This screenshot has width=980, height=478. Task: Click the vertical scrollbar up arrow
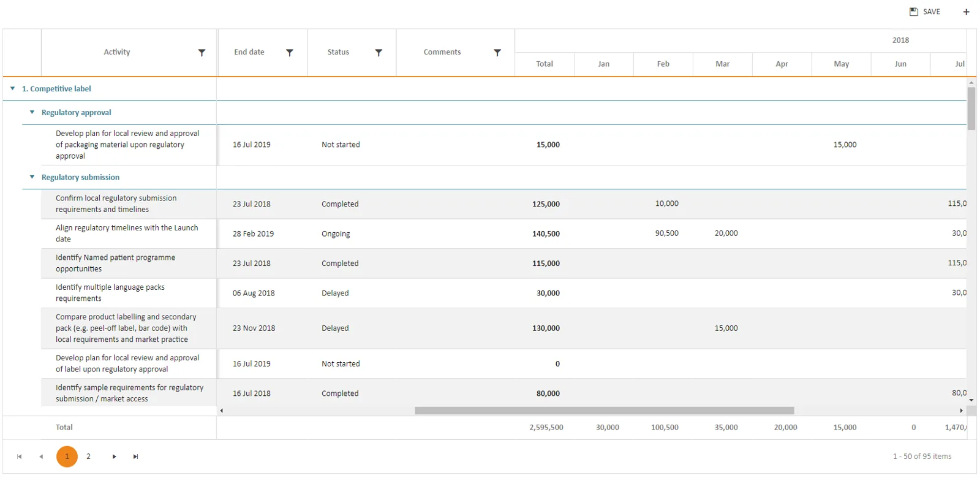tap(971, 82)
